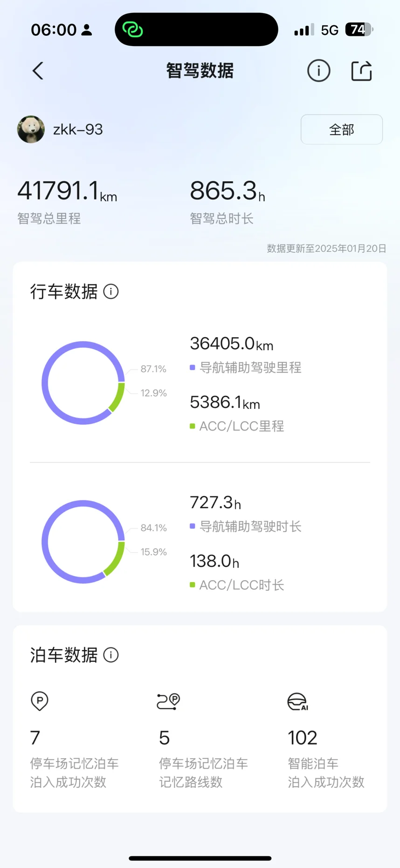Tap the AI smart parking icon
This screenshot has height=868, width=400.
pyautogui.click(x=297, y=702)
